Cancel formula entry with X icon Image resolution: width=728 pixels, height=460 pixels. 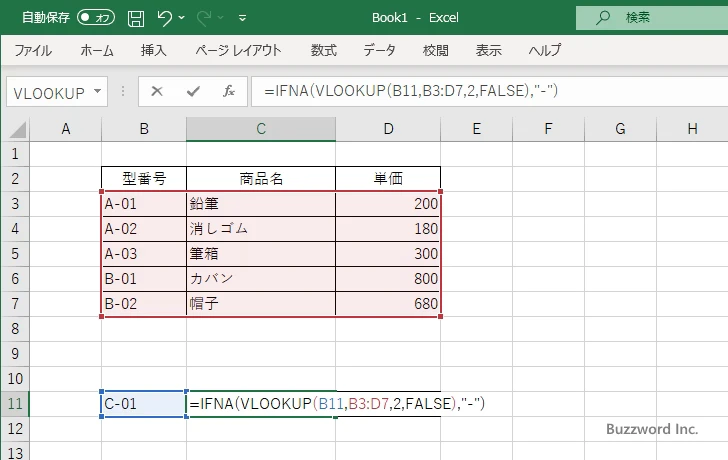click(157, 91)
